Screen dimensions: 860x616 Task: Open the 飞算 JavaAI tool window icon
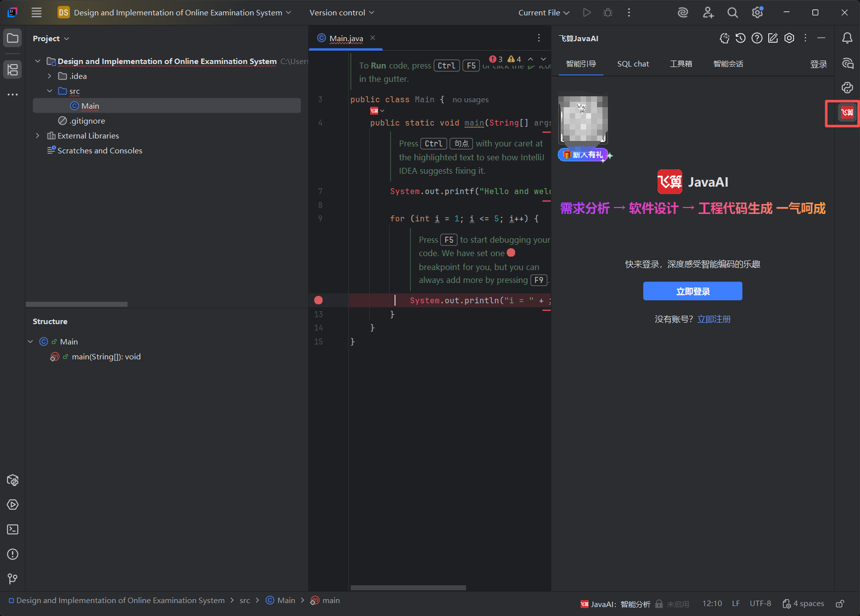coord(847,113)
